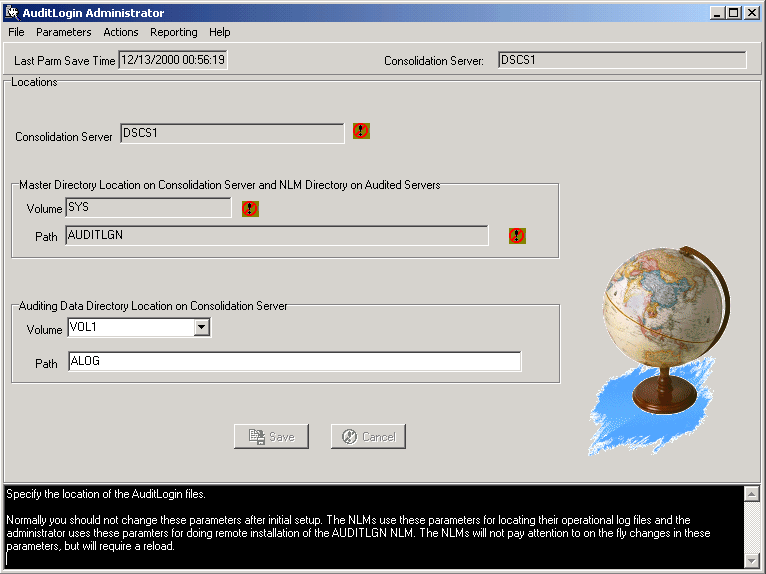Screen dimensions: 766x574
Task: Open the Actions menu
Action: pyautogui.click(x=121, y=32)
